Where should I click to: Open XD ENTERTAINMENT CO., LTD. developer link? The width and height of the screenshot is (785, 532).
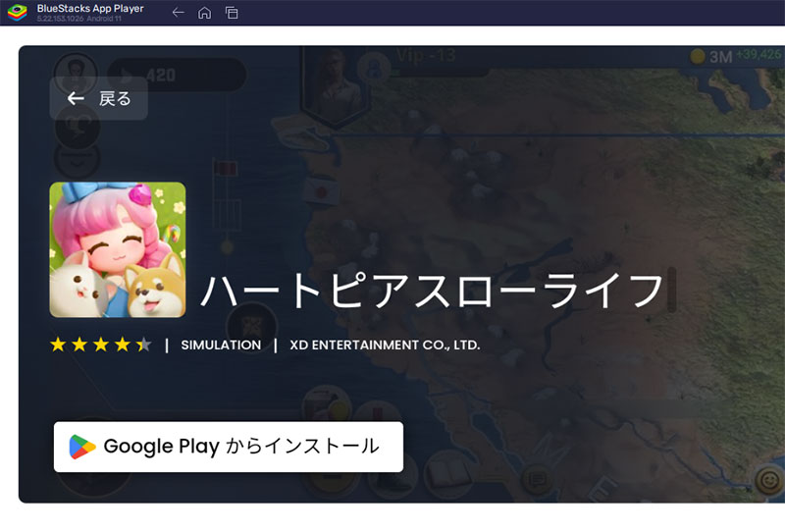[385, 345]
